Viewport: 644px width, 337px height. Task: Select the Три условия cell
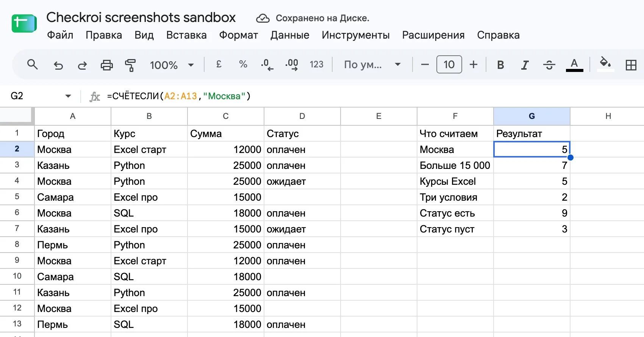click(x=455, y=197)
